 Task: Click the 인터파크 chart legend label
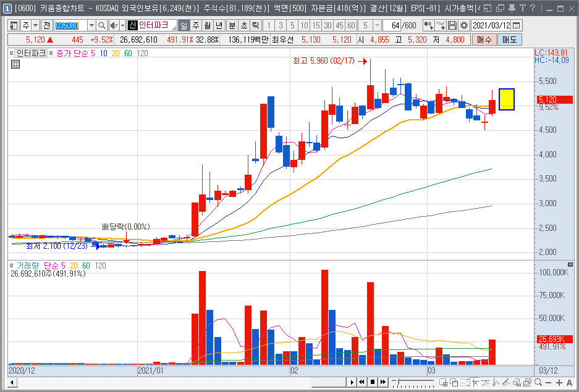tap(31, 53)
